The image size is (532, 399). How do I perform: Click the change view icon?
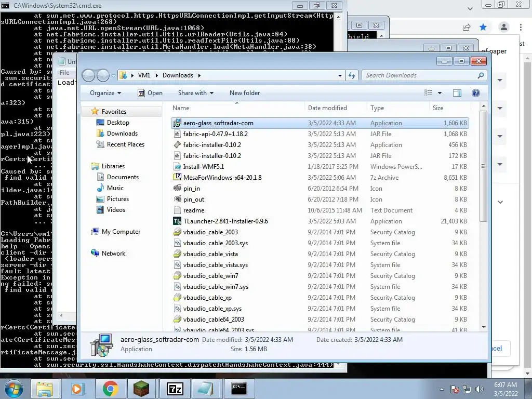(x=429, y=93)
